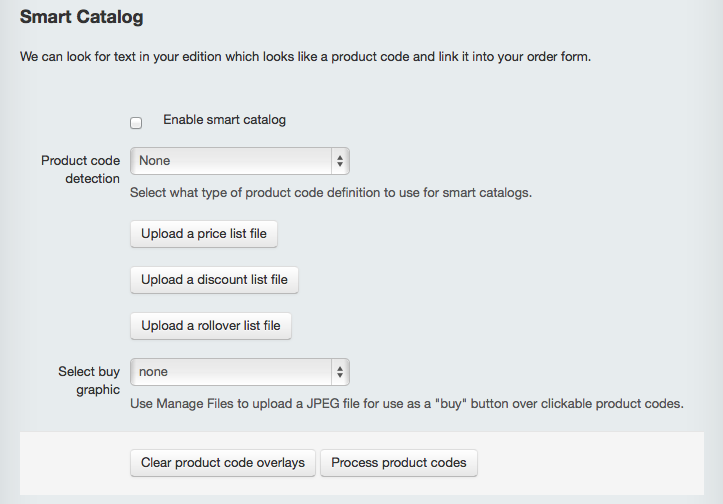
Task: Click the arrows on Product code detection select
Action: point(340,161)
